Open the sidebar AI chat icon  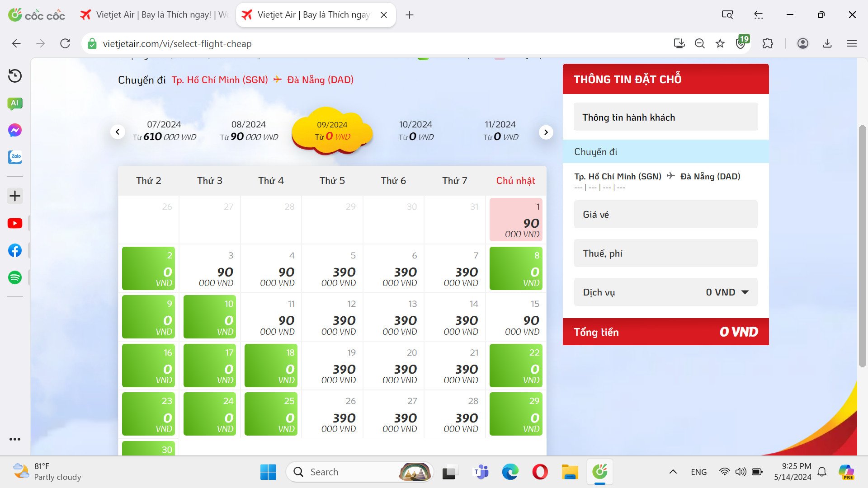(x=15, y=103)
